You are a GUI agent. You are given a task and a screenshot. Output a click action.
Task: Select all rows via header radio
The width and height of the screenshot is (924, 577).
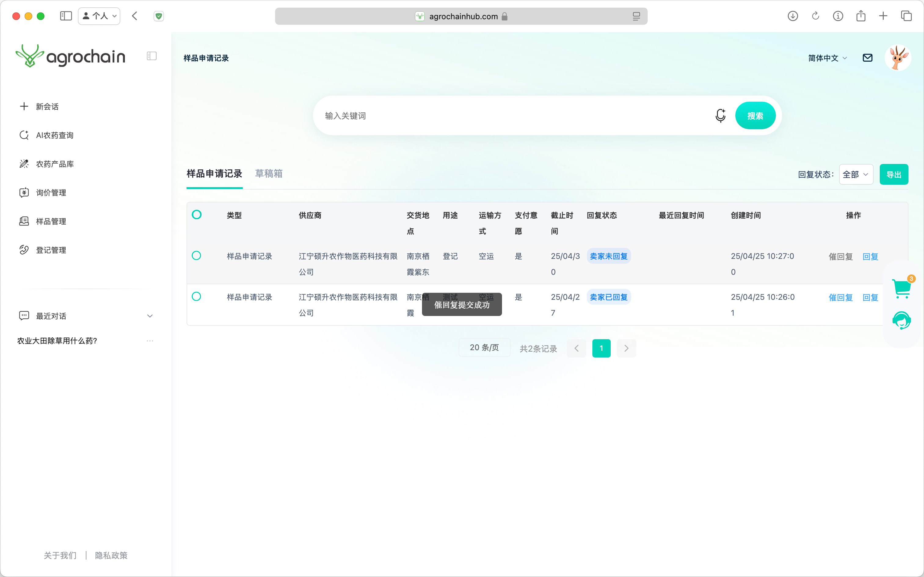click(197, 214)
